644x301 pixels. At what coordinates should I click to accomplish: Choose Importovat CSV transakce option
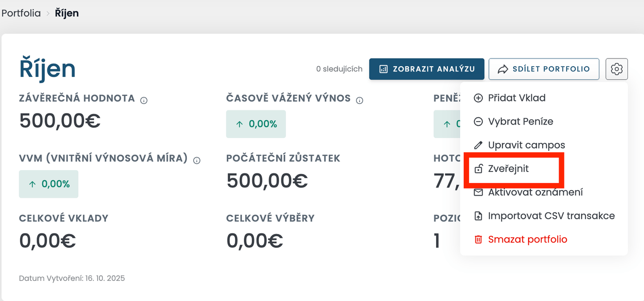coord(551,216)
